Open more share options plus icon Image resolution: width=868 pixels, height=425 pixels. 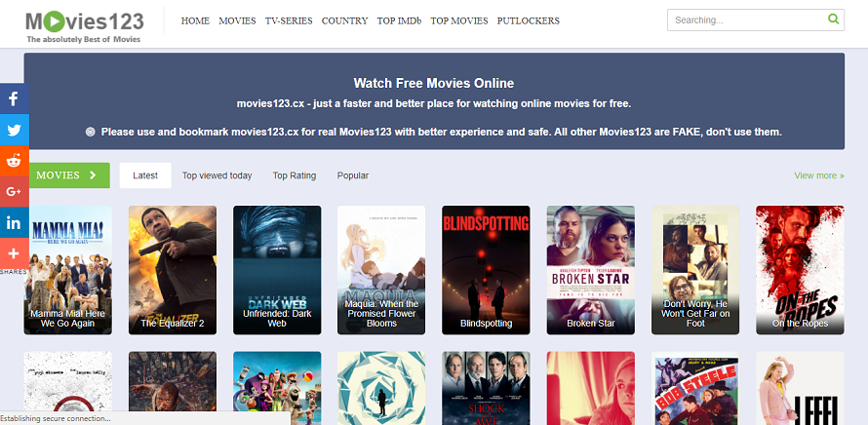(14, 253)
